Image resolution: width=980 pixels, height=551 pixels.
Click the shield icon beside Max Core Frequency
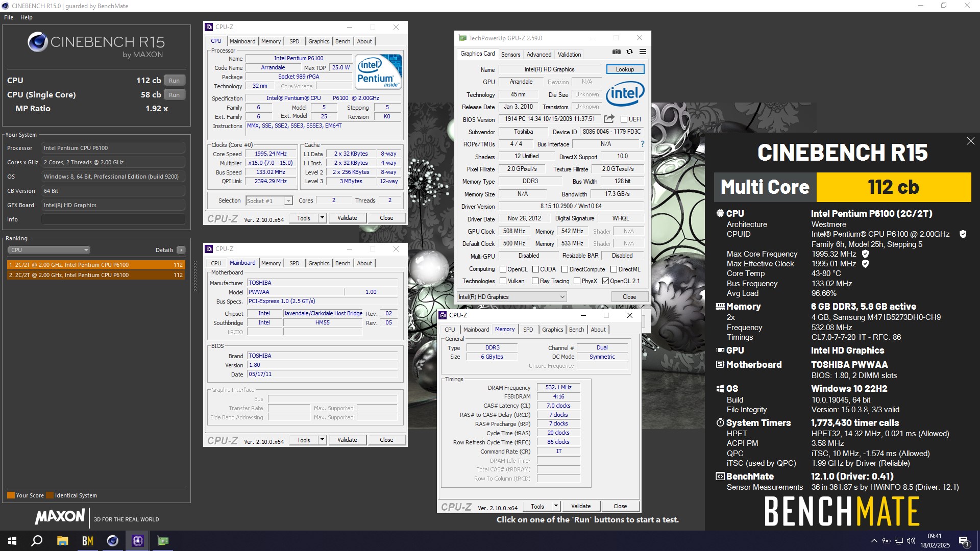coord(865,254)
